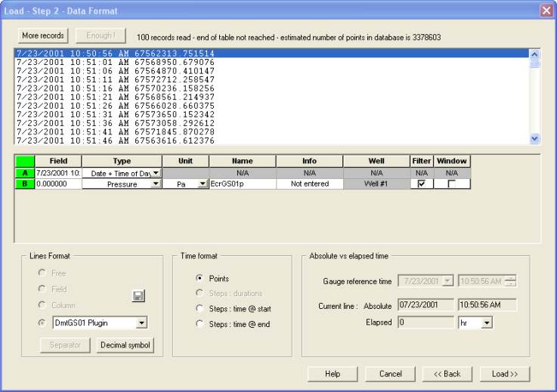
Task: Select row B green header
Action: click(x=25, y=184)
